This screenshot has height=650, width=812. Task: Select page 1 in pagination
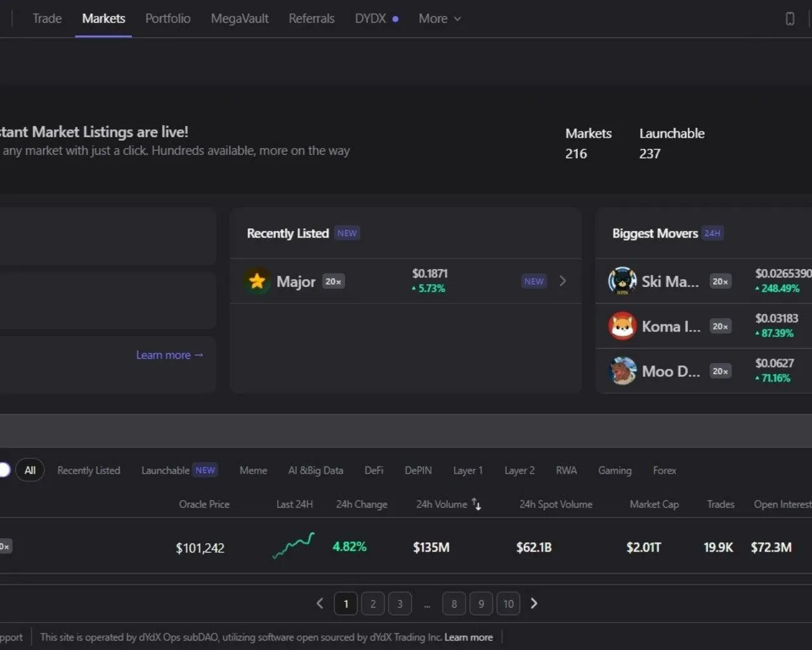point(346,604)
